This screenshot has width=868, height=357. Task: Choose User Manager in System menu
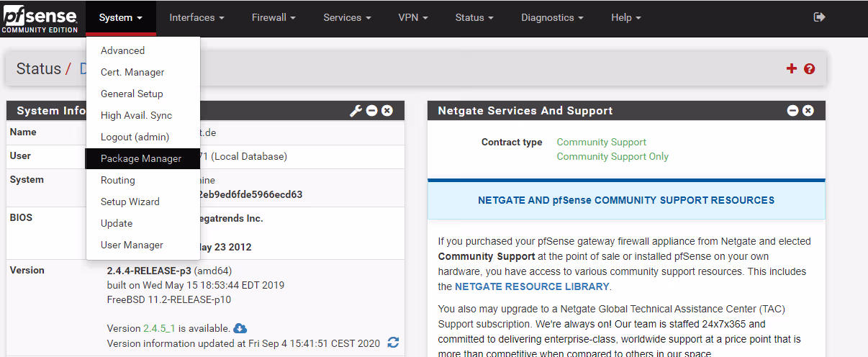click(x=132, y=245)
